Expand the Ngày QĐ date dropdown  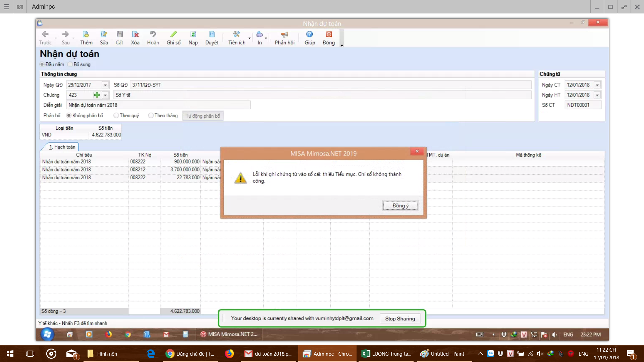click(x=105, y=85)
